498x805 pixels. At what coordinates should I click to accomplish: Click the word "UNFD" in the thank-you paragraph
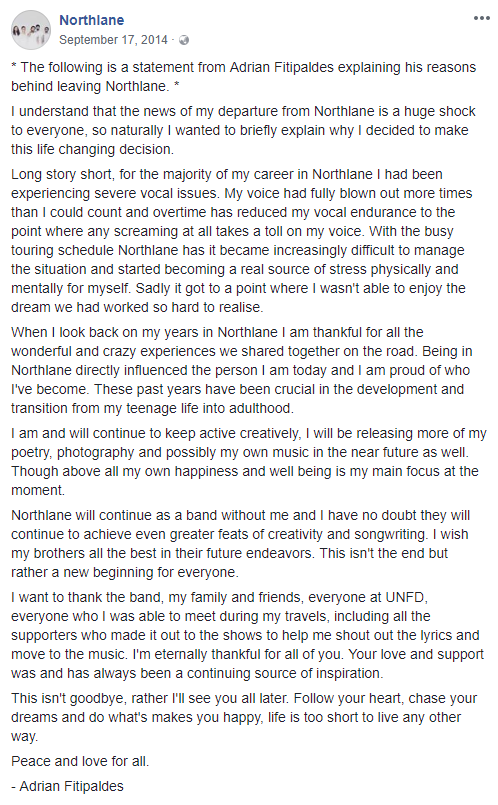[x=405, y=598]
